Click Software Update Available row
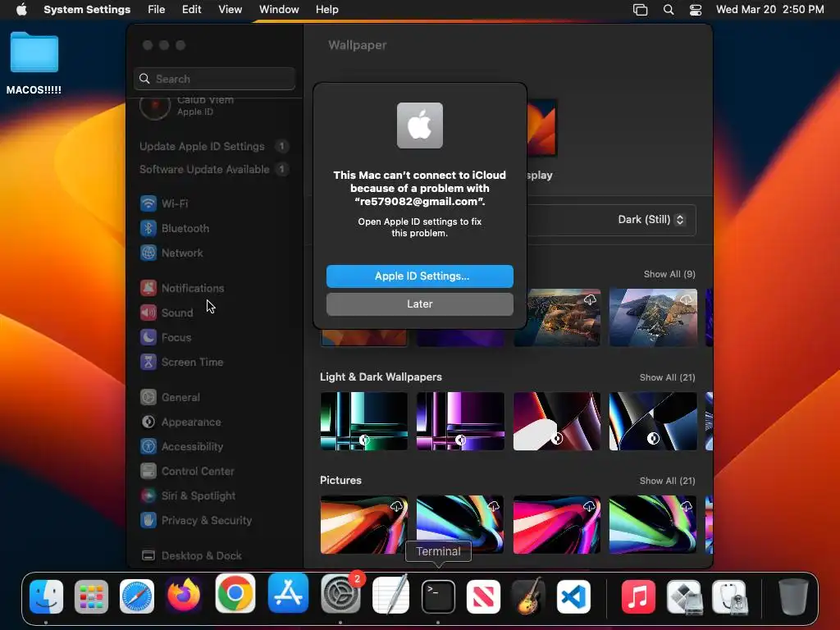 tap(214, 169)
